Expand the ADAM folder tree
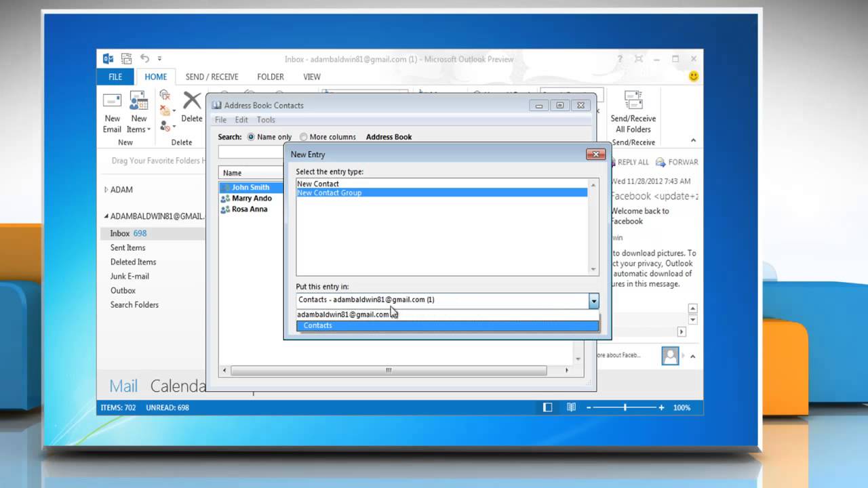The height and width of the screenshot is (488, 868). coord(106,190)
